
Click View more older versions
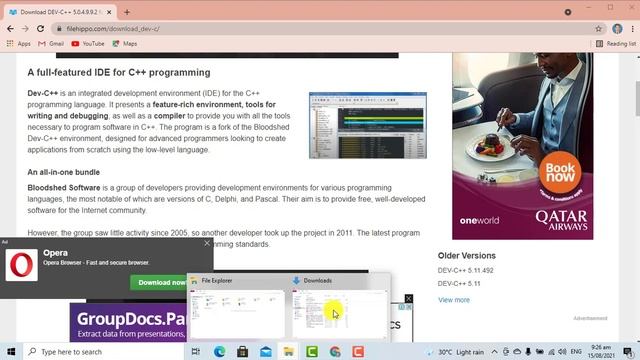click(454, 300)
